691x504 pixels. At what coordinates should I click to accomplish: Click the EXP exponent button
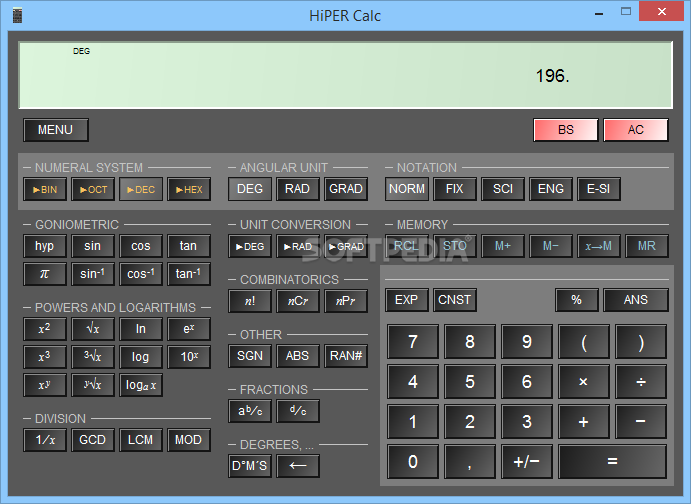tap(407, 300)
